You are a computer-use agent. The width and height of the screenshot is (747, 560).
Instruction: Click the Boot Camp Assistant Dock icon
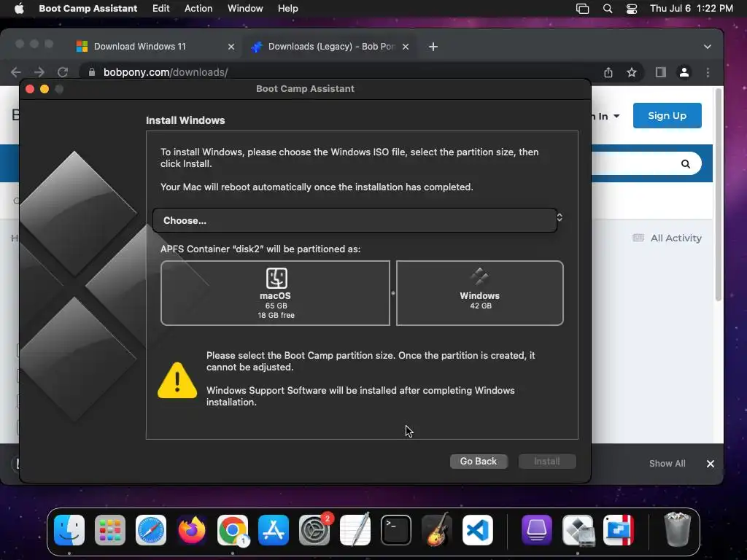click(x=578, y=530)
